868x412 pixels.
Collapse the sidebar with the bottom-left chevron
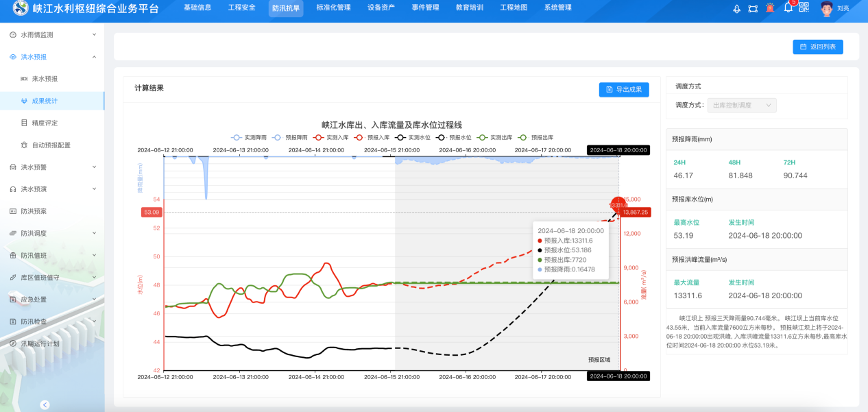(45, 404)
